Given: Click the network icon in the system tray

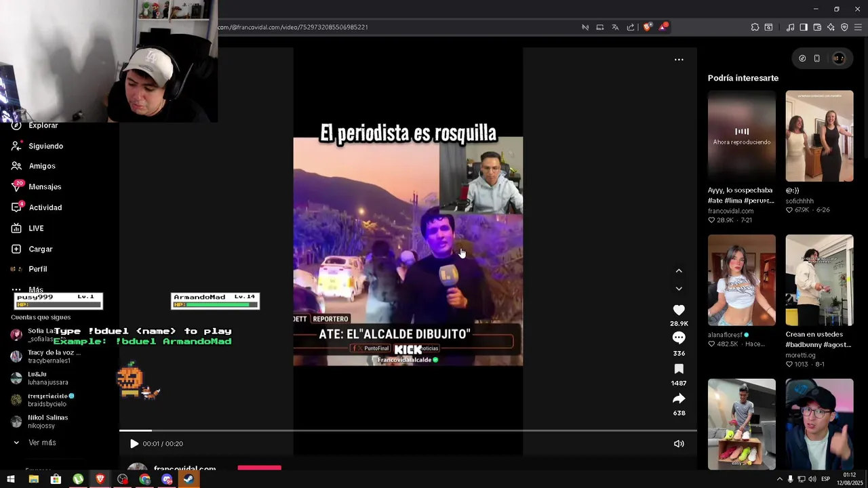Looking at the screenshot, I should 801,479.
